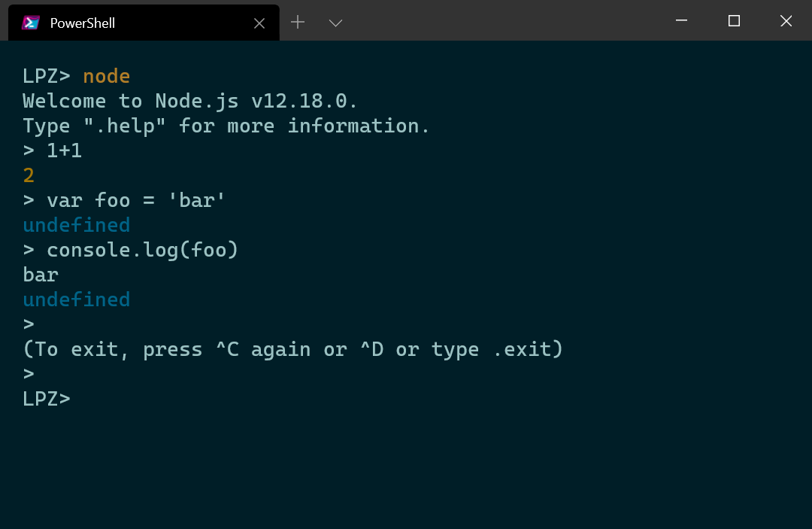This screenshot has height=529, width=812.
Task: Click the orange 'node' command text
Action: coord(107,76)
